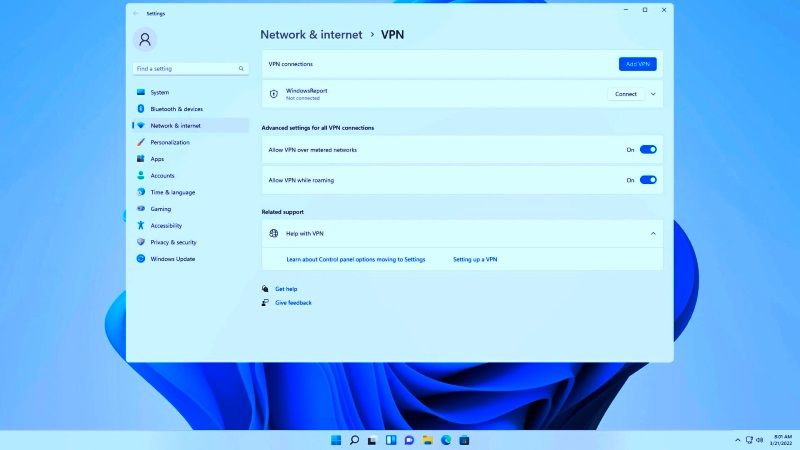Click the WindowsReport VPN shield icon
This screenshot has height=450, width=800.
click(x=274, y=94)
